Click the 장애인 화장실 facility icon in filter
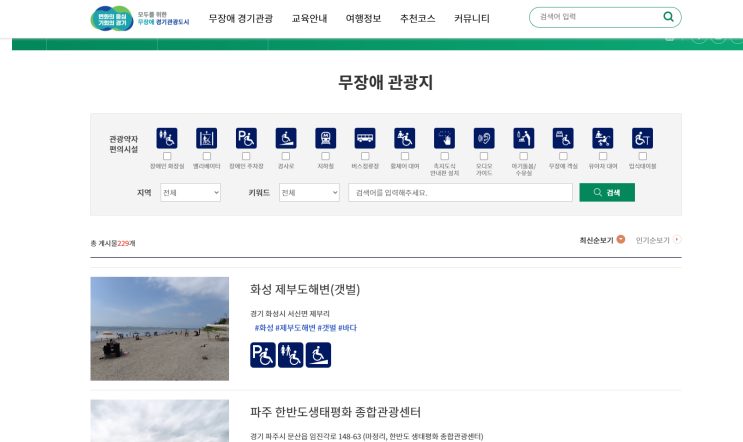Viewport: 743px width, 442px height. click(167, 138)
